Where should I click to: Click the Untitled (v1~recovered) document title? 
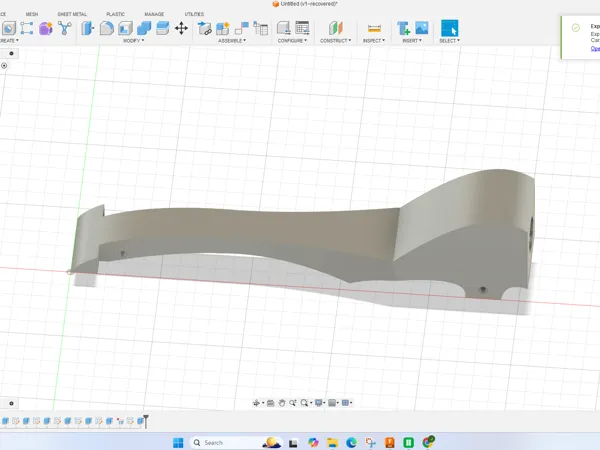tap(309, 4)
